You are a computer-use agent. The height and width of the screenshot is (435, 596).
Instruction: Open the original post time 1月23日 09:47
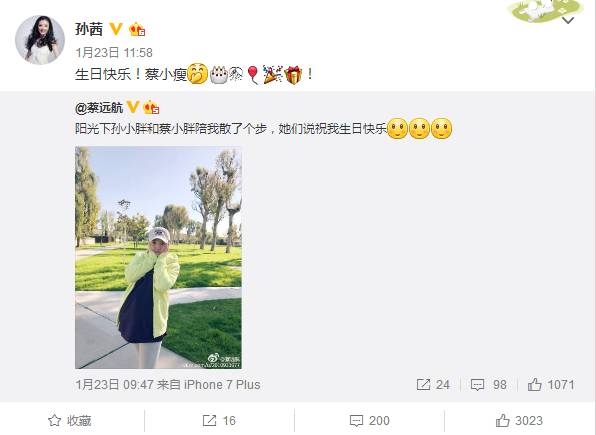pos(115,385)
